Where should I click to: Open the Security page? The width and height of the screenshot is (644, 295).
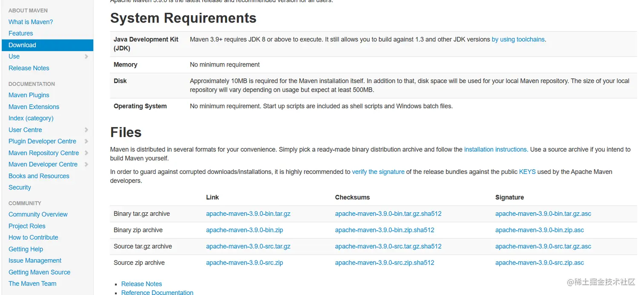coord(20,187)
